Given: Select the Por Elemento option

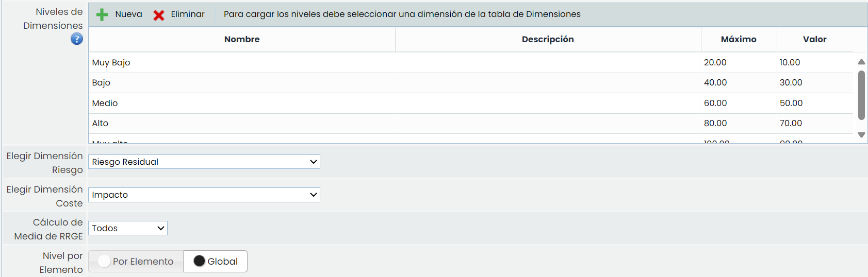Looking at the screenshot, I should pyautogui.click(x=136, y=262).
